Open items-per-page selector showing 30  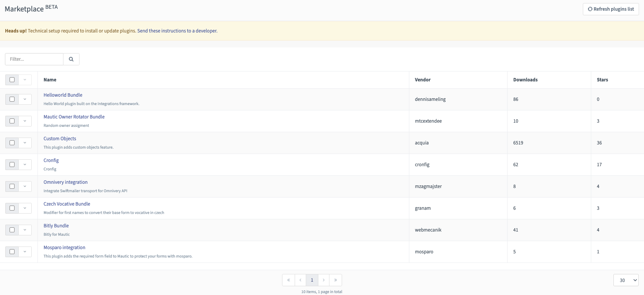[x=626, y=280]
